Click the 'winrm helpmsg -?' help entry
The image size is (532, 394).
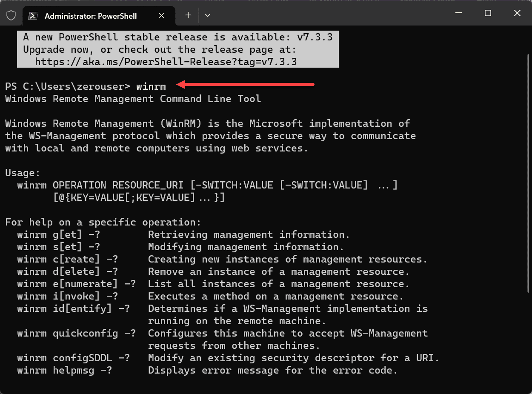[x=65, y=370]
